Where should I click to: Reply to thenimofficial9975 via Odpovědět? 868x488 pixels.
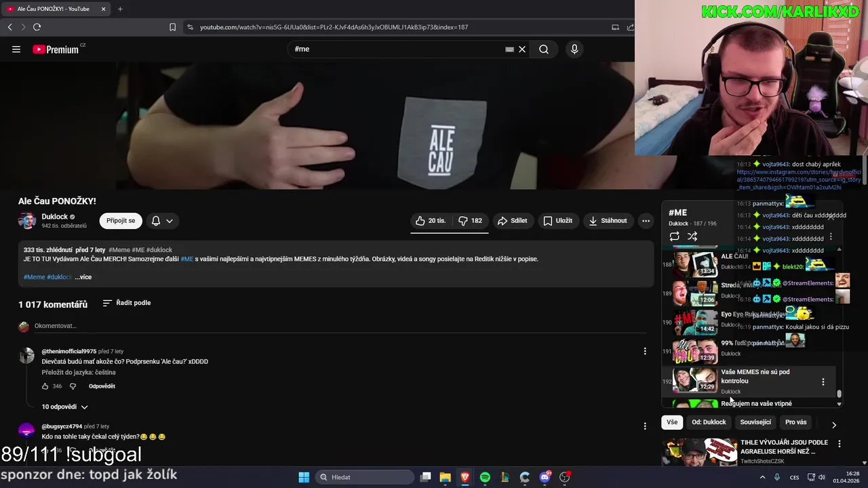(102, 386)
